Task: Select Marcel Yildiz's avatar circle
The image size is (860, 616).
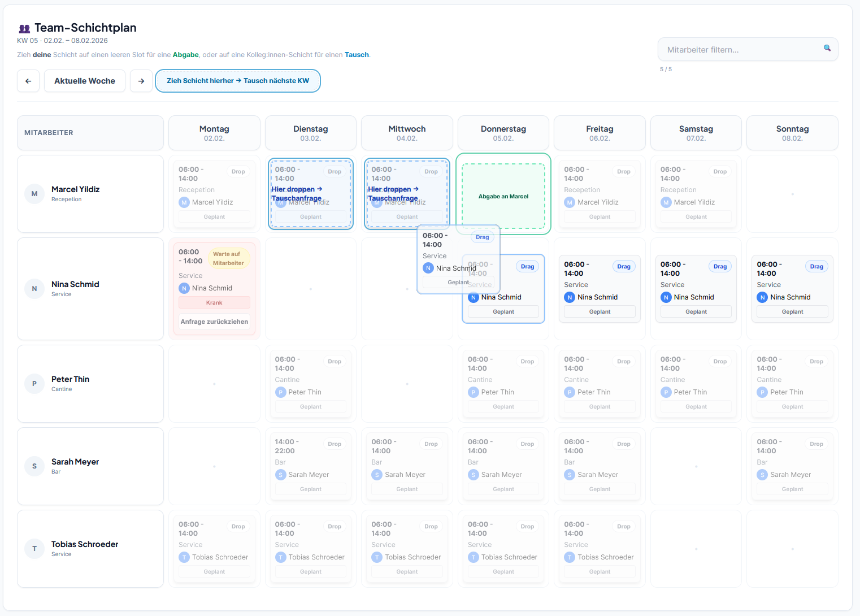Action: [34, 194]
